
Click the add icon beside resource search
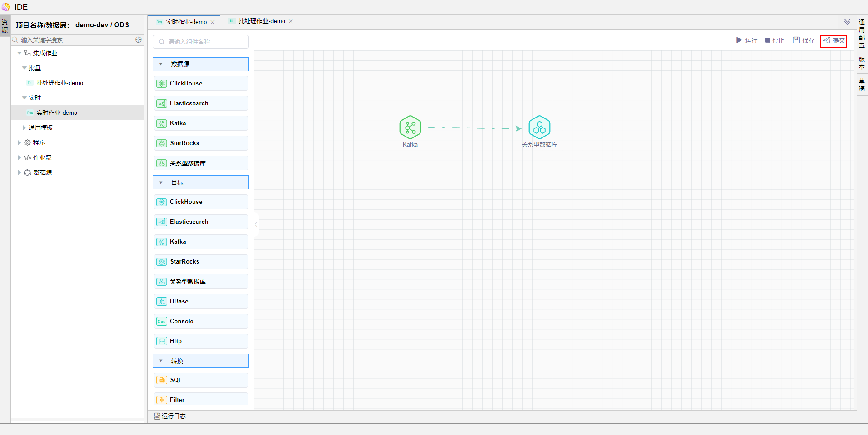tap(138, 40)
